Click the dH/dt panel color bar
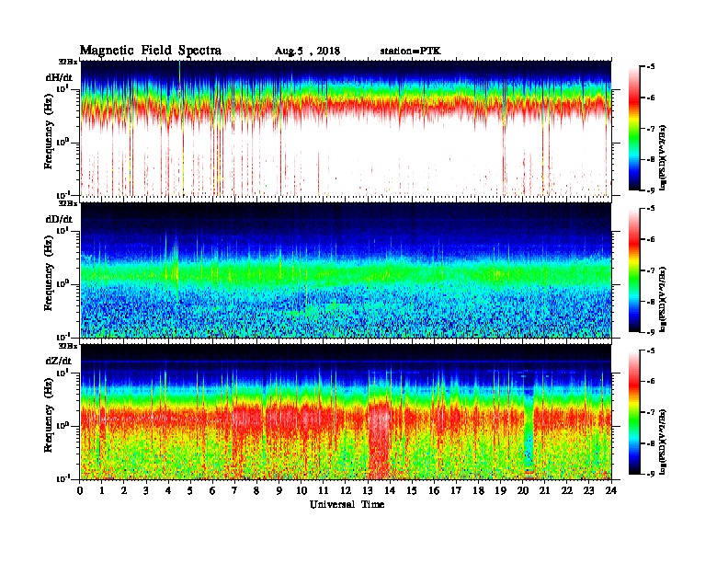This screenshot has height=563, width=728. 634,129
